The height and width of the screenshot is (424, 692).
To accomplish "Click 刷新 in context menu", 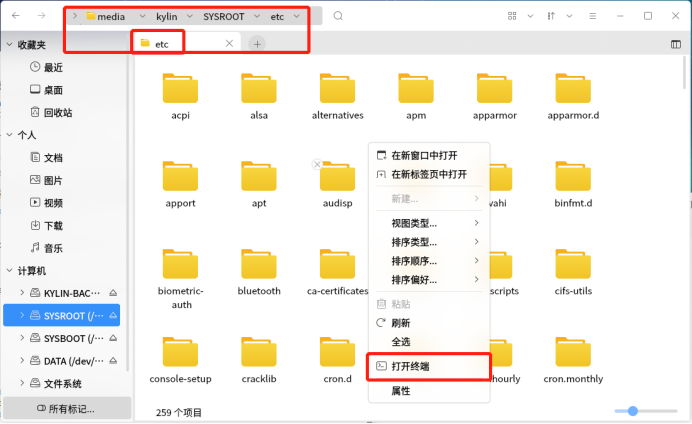I will pos(429,323).
